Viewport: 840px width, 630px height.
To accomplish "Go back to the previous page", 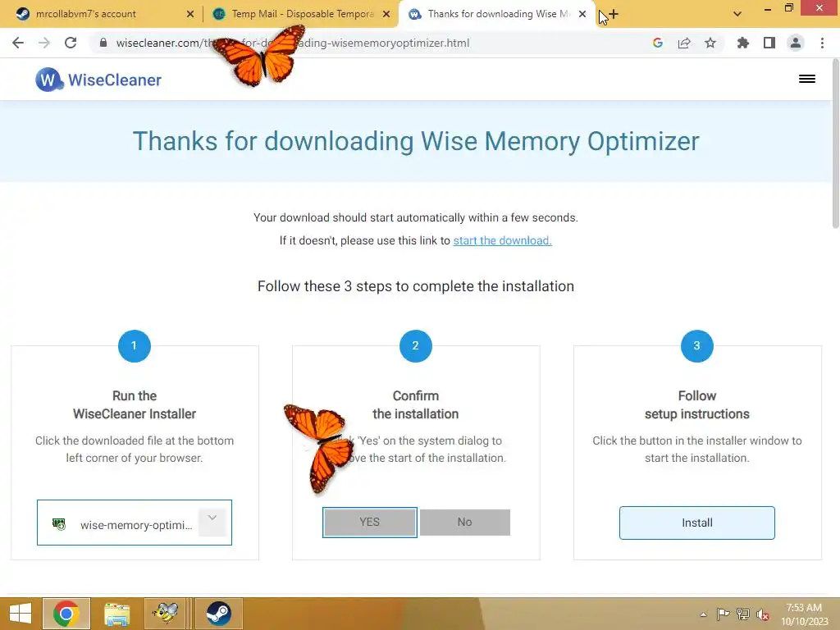I will (x=18, y=43).
